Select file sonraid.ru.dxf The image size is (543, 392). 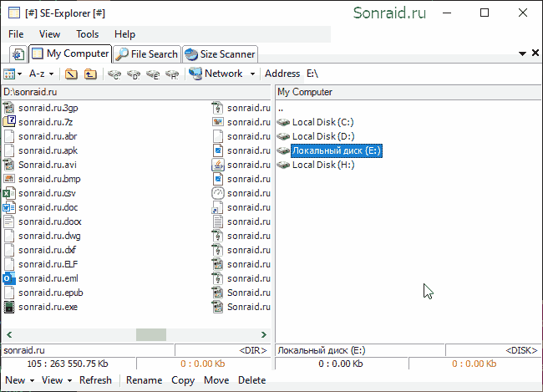pyautogui.click(x=47, y=250)
